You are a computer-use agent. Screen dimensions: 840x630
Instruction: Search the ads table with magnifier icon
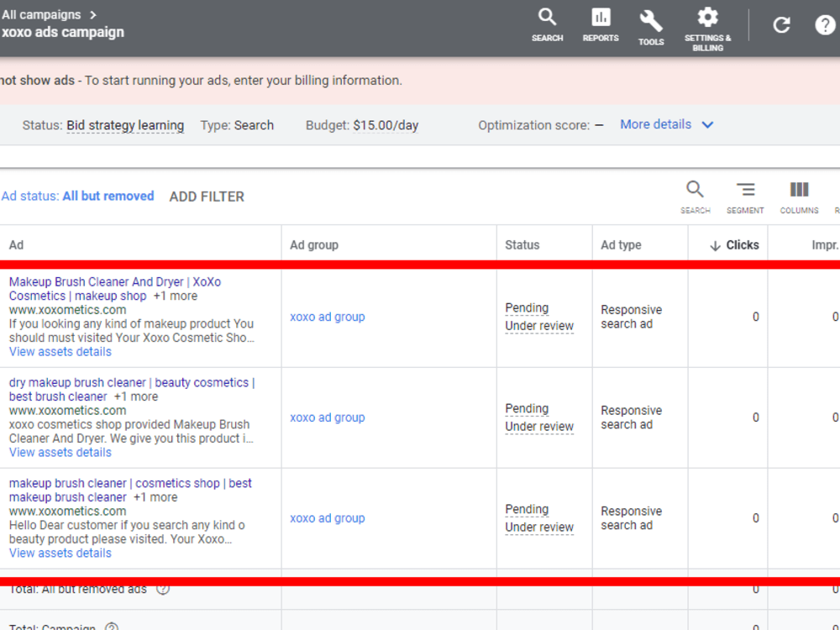695,197
